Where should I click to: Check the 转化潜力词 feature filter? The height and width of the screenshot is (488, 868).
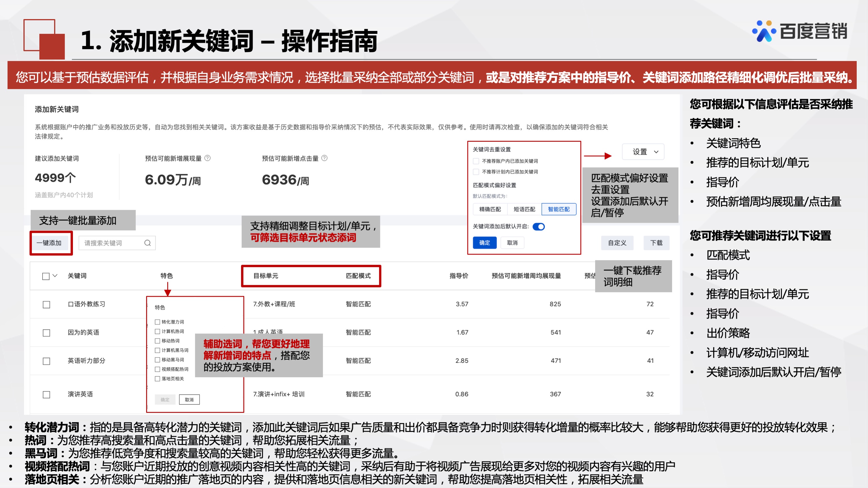(x=157, y=322)
